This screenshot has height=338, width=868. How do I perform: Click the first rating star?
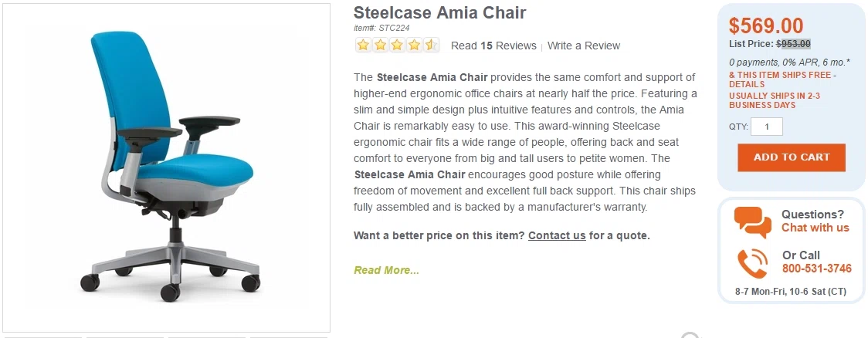[x=363, y=46]
